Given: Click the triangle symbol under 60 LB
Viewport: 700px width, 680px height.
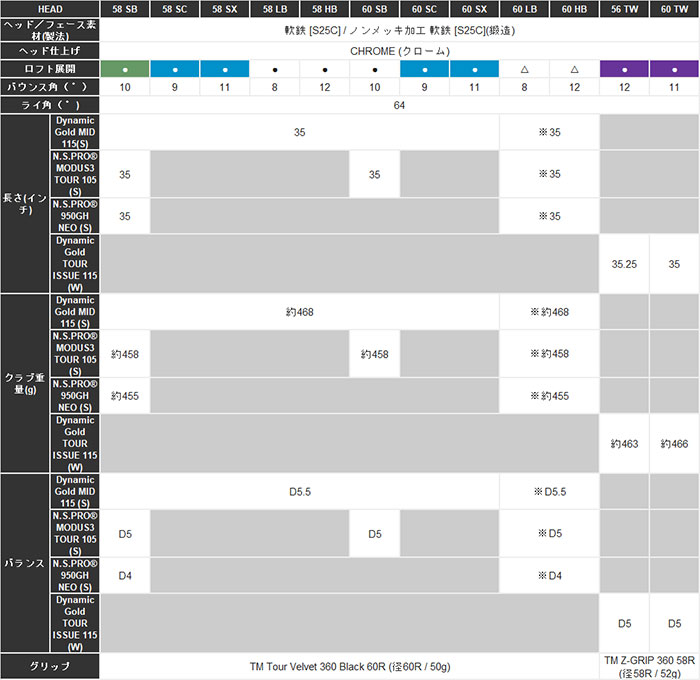Looking at the screenshot, I should pyautogui.click(x=525, y=69).
